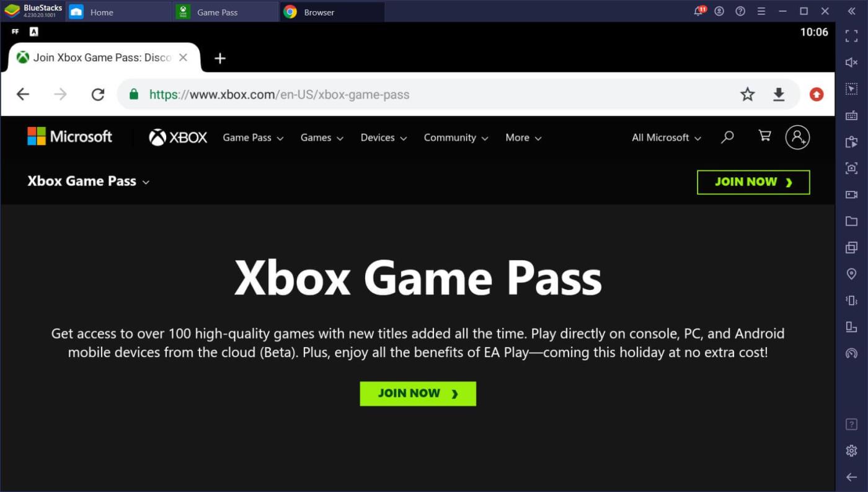Switch to the BlueStacks Home tab

coord(118,12)
